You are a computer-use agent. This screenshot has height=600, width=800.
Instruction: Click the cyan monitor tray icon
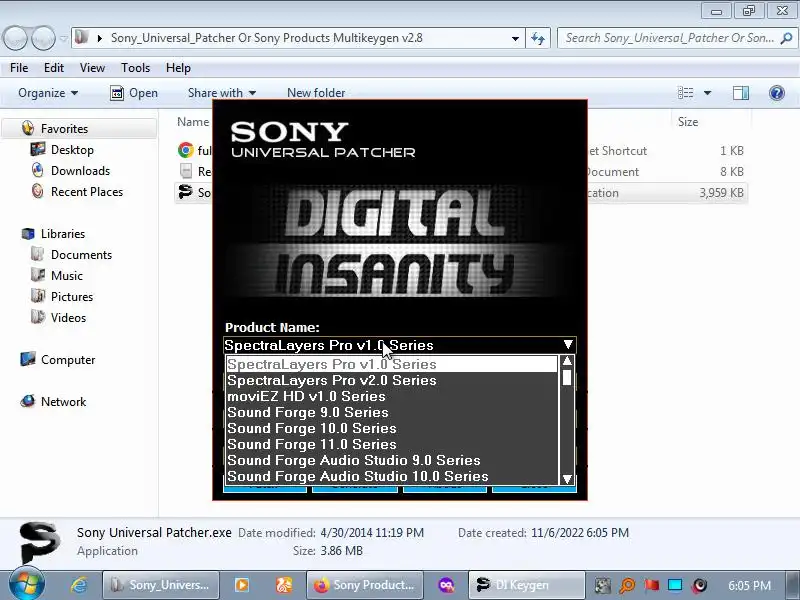click(x=675, y=585)
